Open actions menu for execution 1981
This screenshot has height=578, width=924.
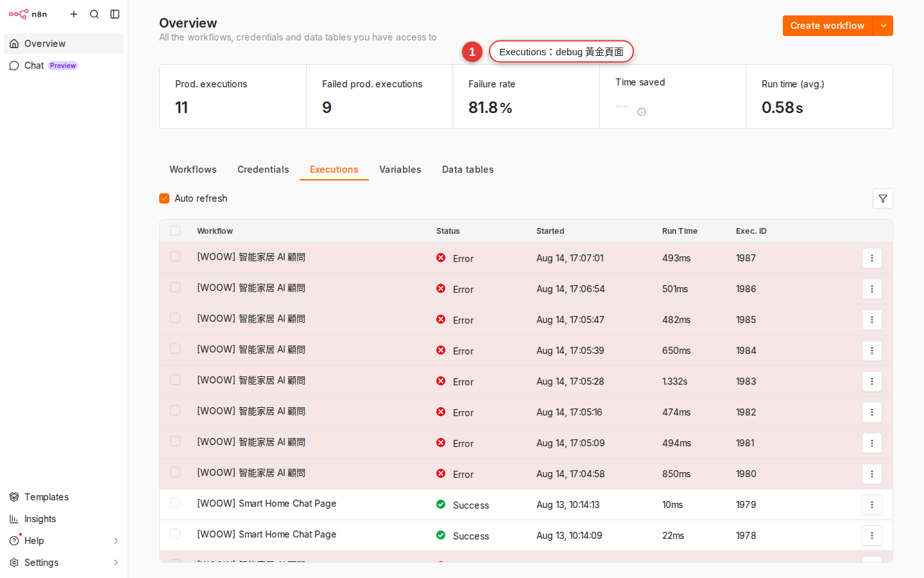(x=872, y=443)
